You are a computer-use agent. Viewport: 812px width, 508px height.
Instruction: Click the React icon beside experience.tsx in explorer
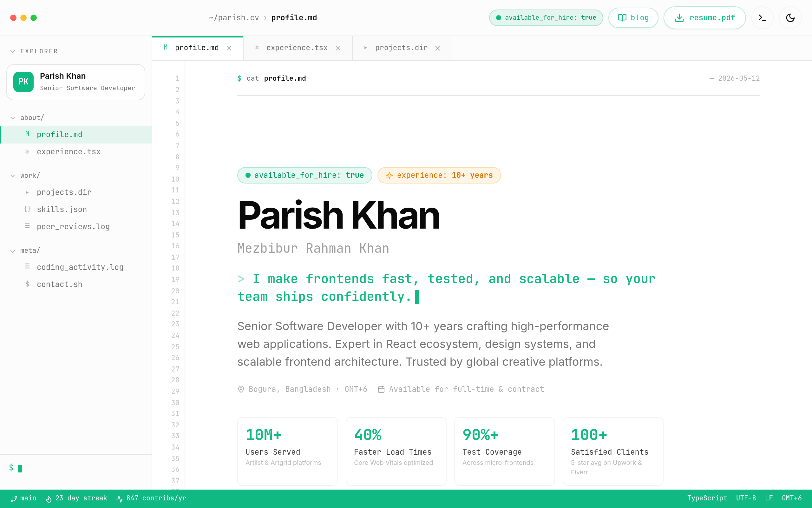(27, 151)
